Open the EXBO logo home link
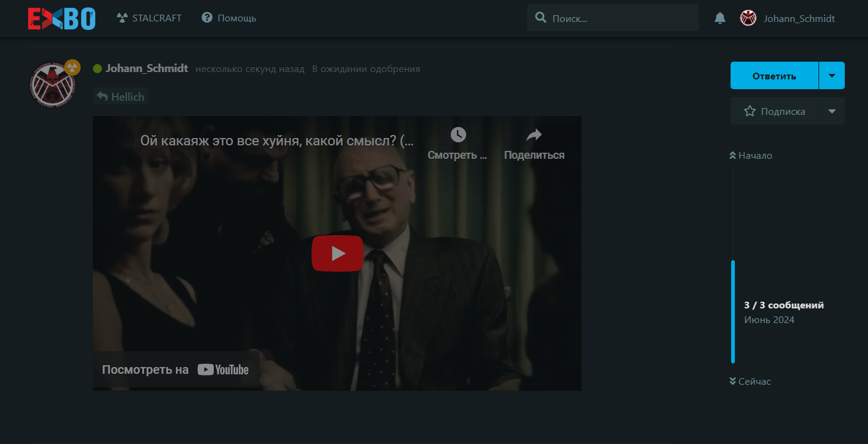Screen dimensions: 868x444 (62, 18)
